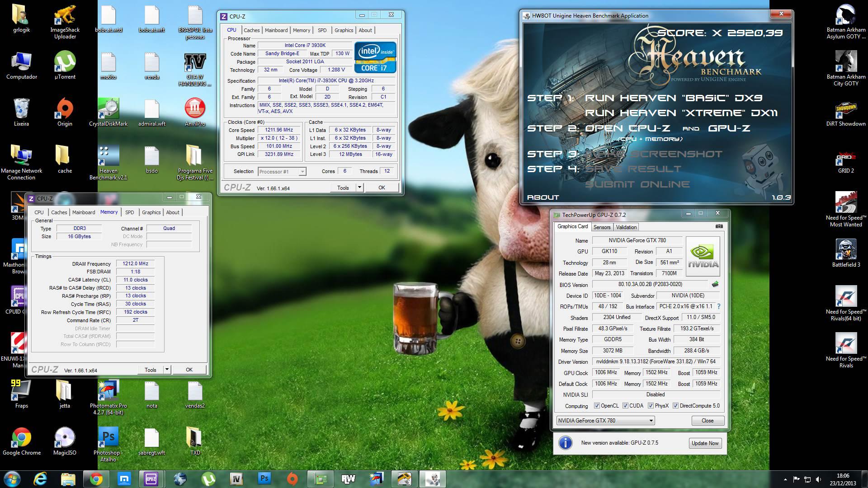The height and width of the screenshot is (488, 868).
Task: Click Update Now in GPU-Z notification
Action: tap(705, 443)
